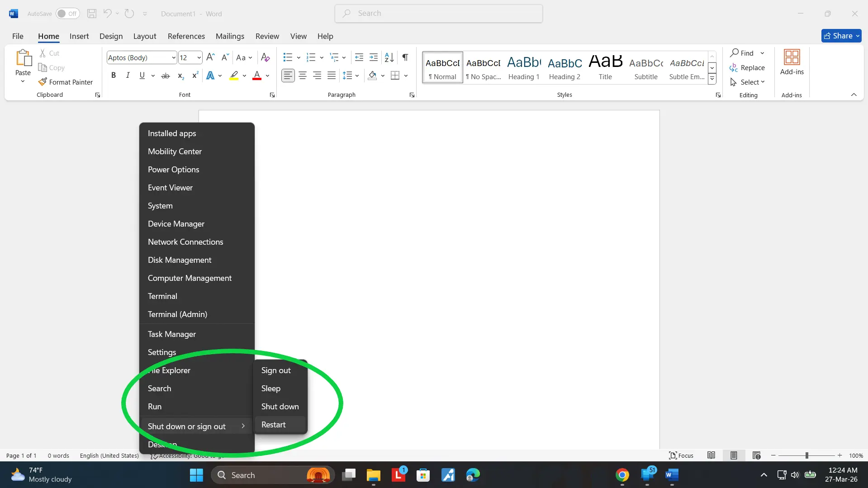
Task: Open the font name dropdown
Action: click(x=174, y=57)
